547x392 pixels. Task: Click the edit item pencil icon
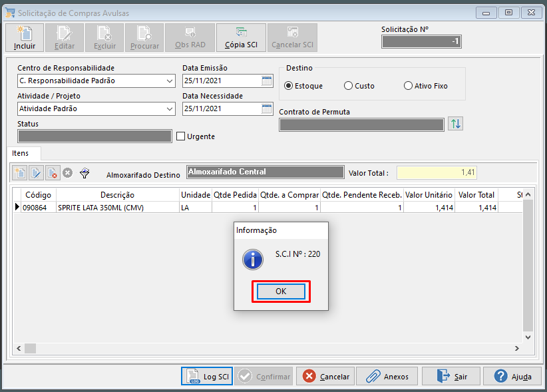[37, 172]
